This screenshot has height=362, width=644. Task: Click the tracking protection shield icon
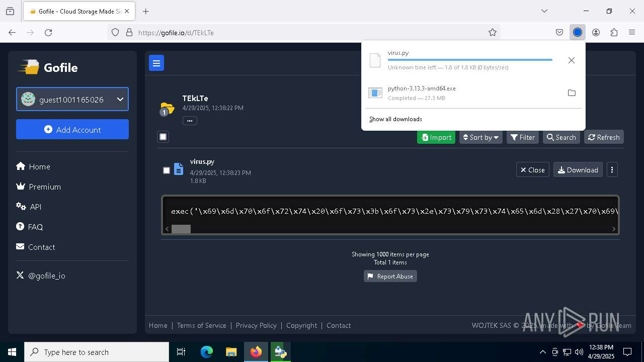tap(115, 32)
